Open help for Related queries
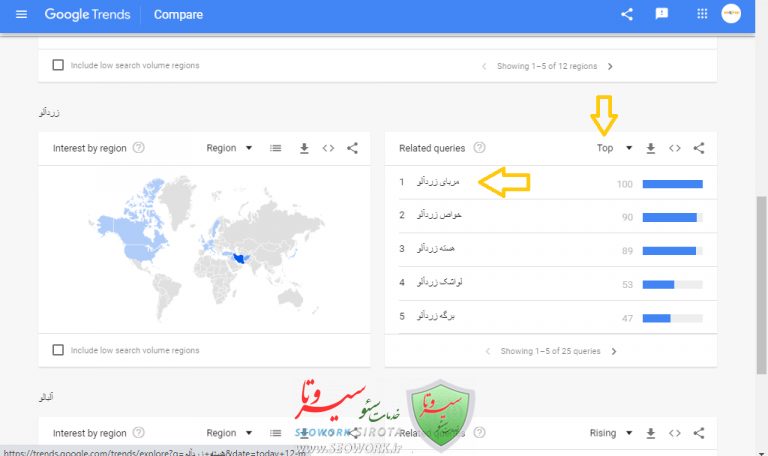The height and width of the screenshot is (456, 768). click(480, 148)
